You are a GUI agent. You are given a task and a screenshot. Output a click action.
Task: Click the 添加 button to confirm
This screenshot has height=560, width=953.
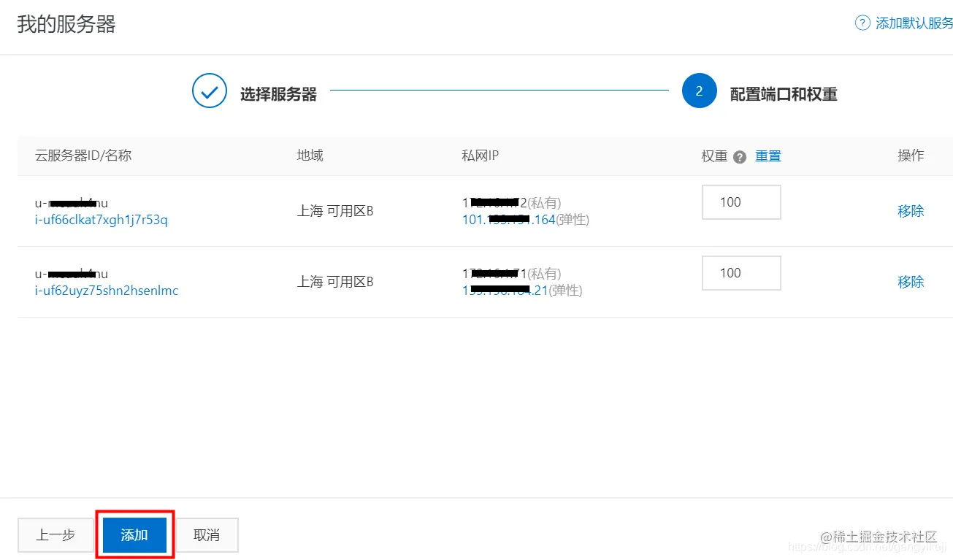134,534
